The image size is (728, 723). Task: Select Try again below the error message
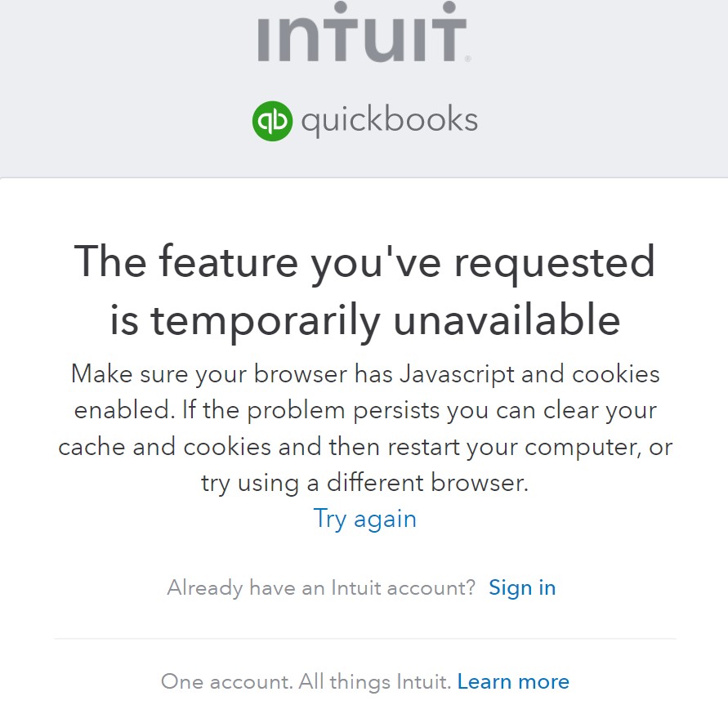364,518
